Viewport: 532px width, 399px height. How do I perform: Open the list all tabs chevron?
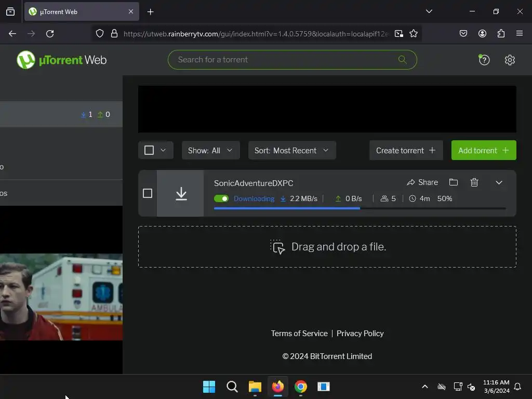429,11
